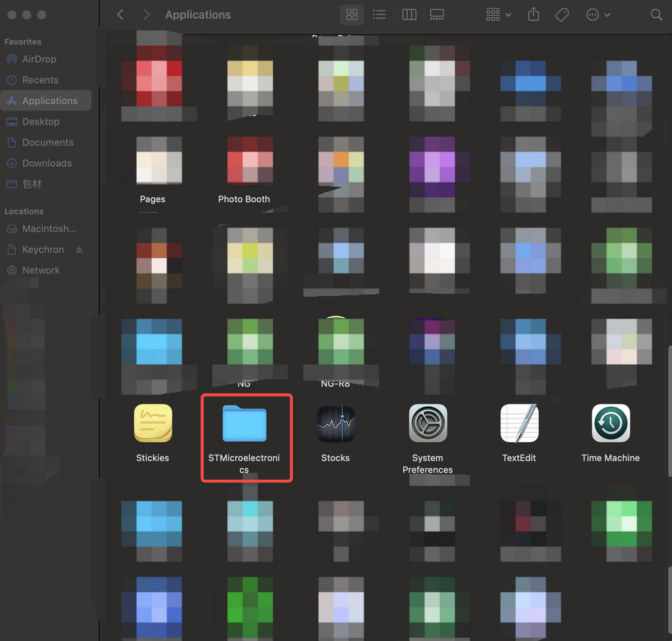Click the Edit Tags icon
The height and width of the screenshot is (641, 672).
coord(562,15)
